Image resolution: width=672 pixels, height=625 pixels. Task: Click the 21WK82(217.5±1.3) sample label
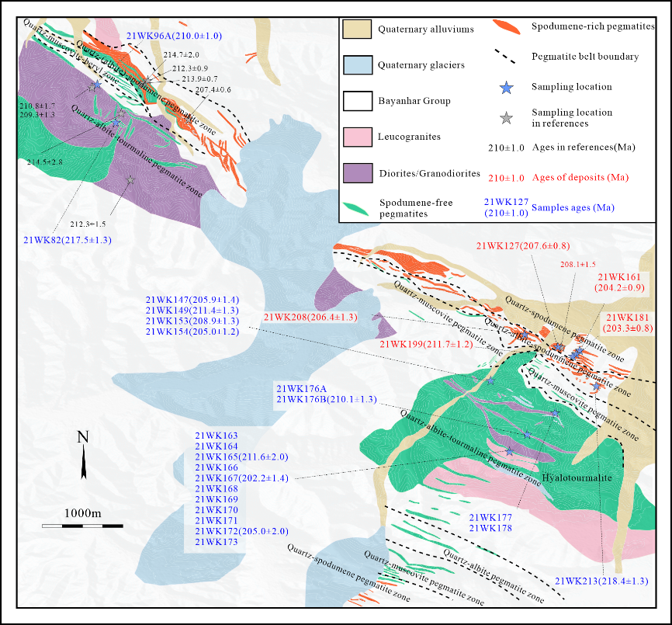68,240
